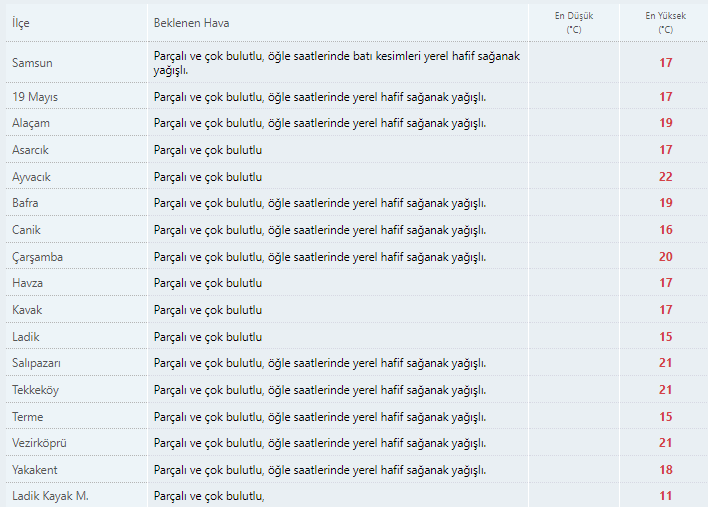The height and width of the screenshot is (507, 708).
Task: Select the Çarşamba district name
Action: 37,257
